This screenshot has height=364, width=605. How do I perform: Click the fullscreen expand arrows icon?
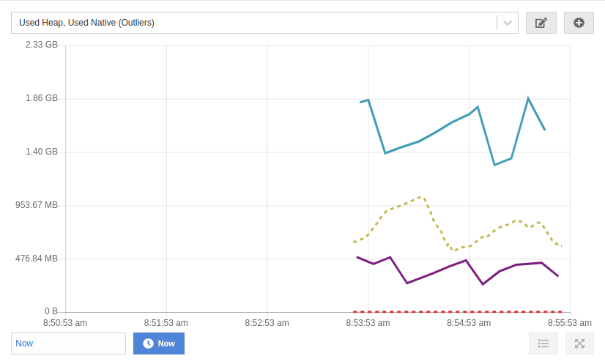click(579, 343)
